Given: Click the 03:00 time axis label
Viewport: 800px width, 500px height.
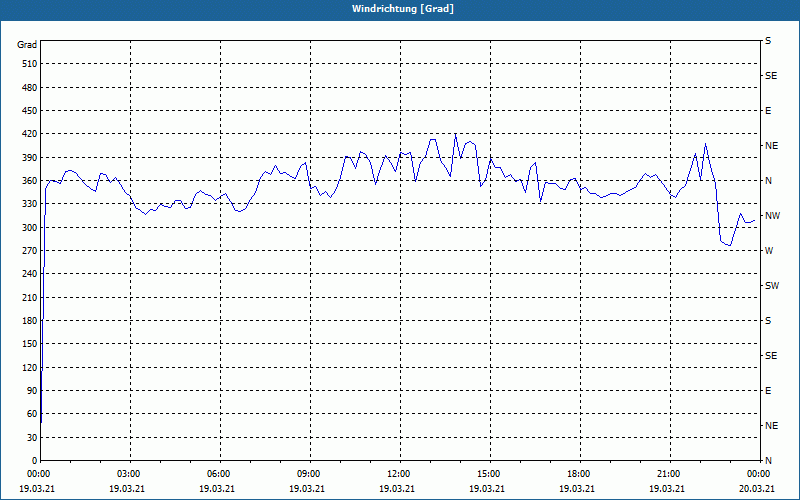Looking at the screenshot, I should [130, 473].
